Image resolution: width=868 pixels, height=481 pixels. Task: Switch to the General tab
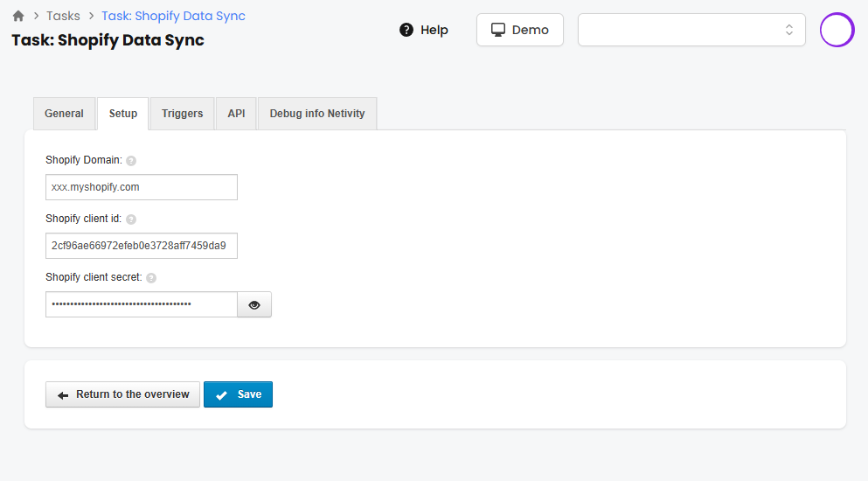pyautogui.click(x=64, y=114)
